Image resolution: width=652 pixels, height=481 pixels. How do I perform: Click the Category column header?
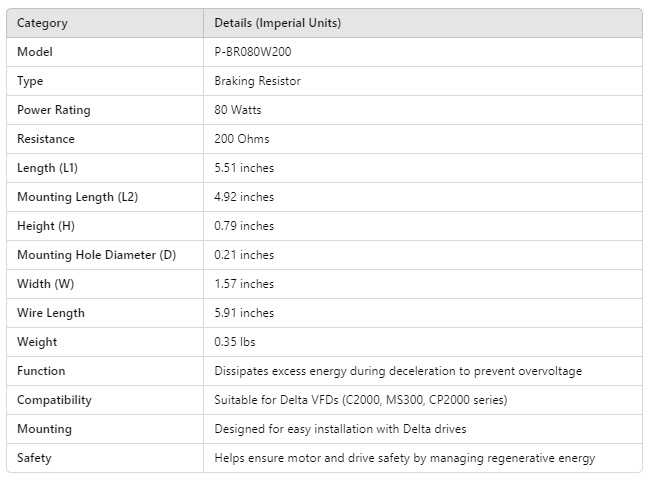42,23
